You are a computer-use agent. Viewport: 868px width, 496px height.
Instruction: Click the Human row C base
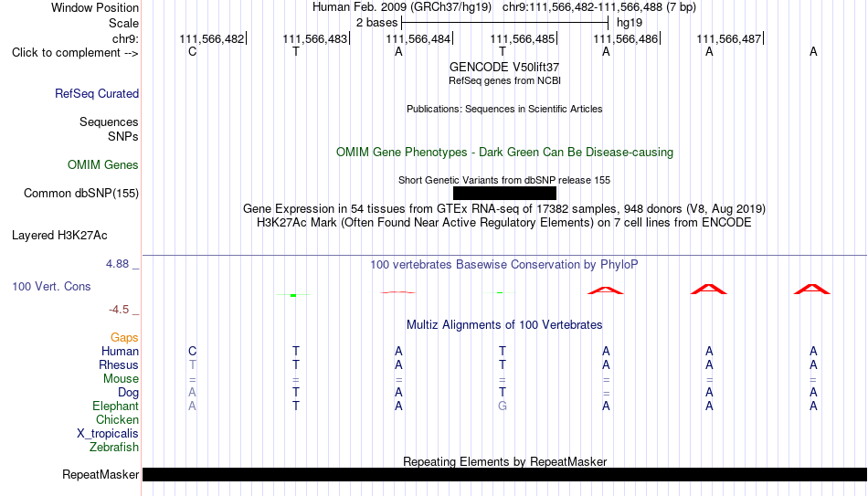(192, 352)
